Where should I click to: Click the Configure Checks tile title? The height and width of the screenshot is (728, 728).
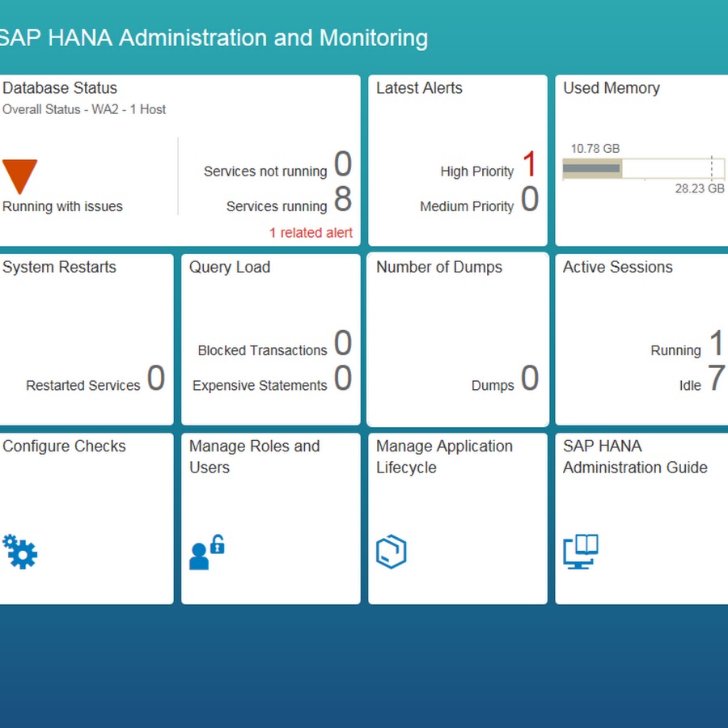point(64,446)
